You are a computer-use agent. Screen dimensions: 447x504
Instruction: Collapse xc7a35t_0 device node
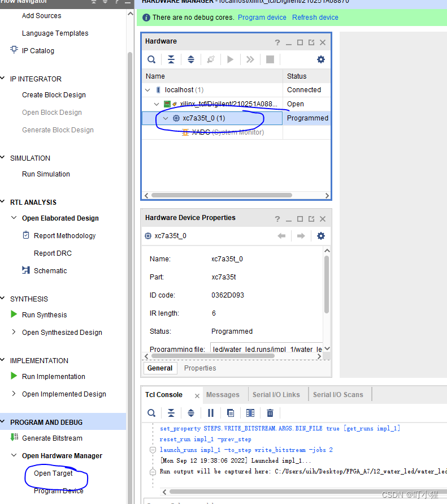(x=166, y=118)
